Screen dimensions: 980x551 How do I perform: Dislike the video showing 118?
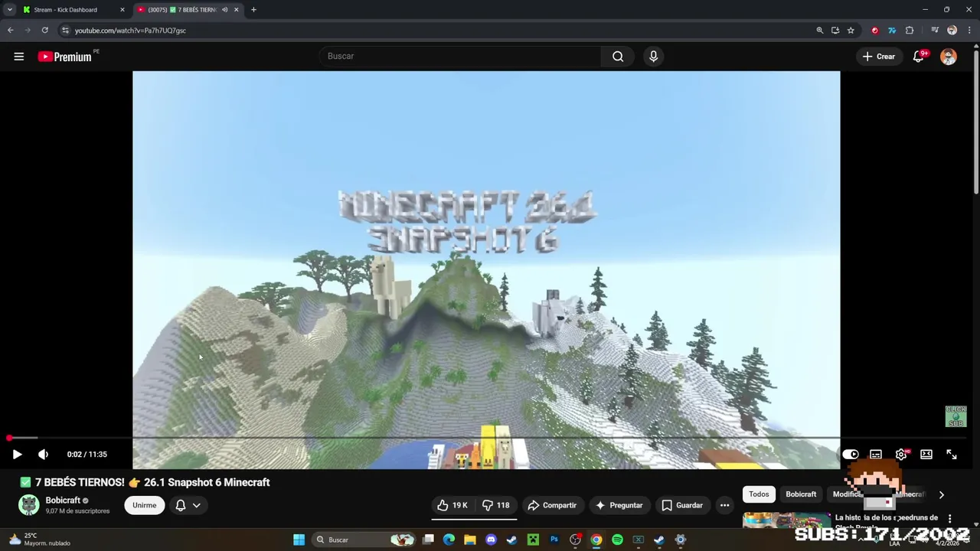[496, 505]
